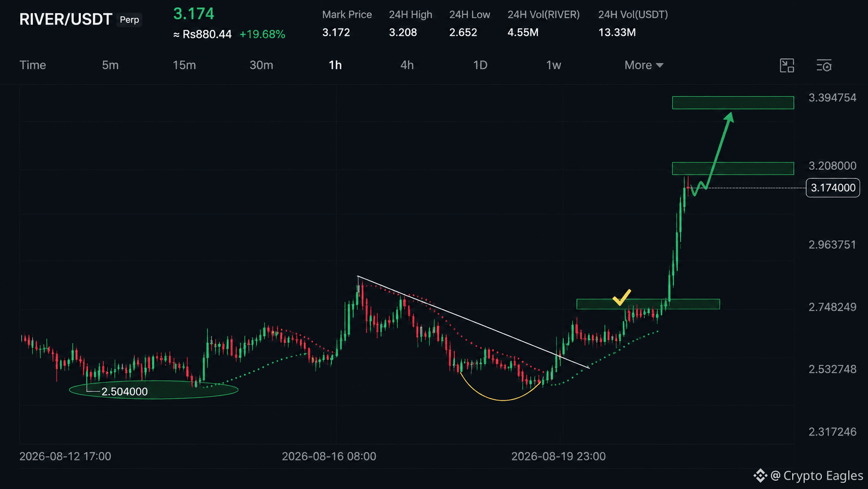Click the 13.33M volume value
Image resolution: width=868 pixels, height=489 pixels.
[617, 32]
